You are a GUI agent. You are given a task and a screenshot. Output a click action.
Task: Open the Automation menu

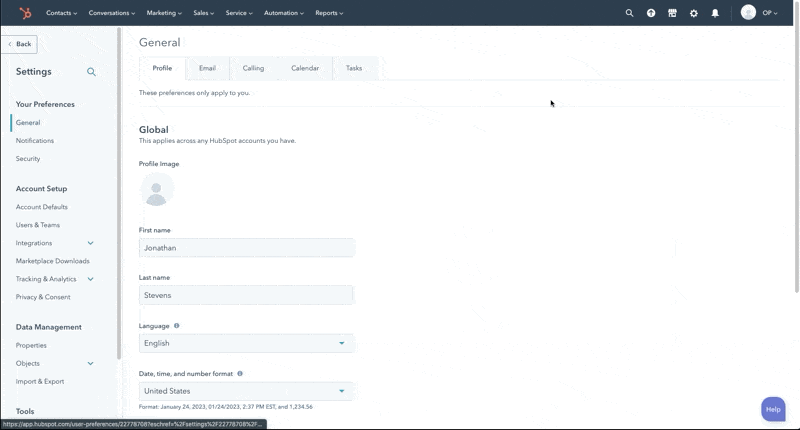[284, 13]
